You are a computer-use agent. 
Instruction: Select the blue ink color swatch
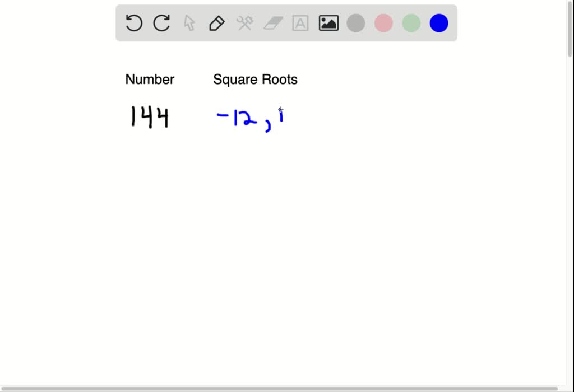pyautogui.click(x=439, y=23)
